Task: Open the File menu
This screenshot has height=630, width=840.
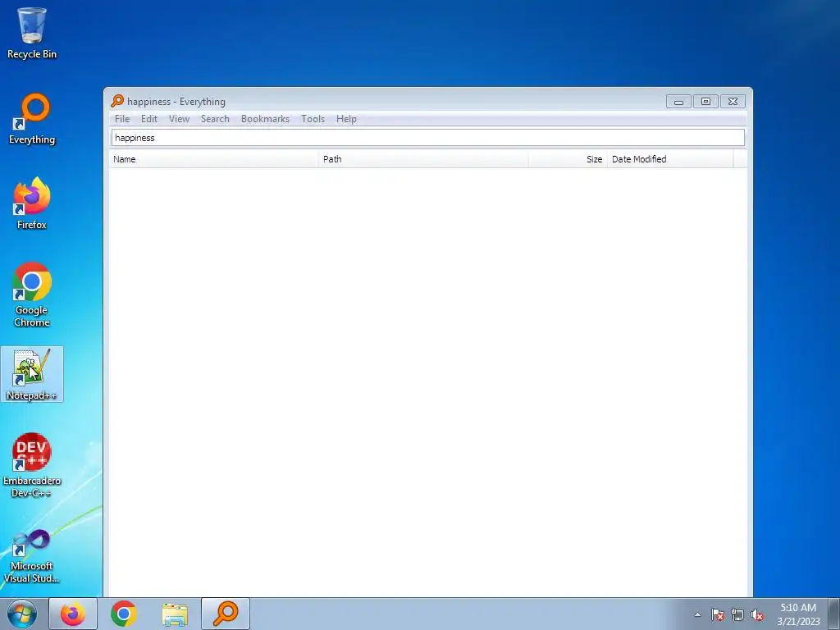Action: pyautogui.click(x=122, y=119)
